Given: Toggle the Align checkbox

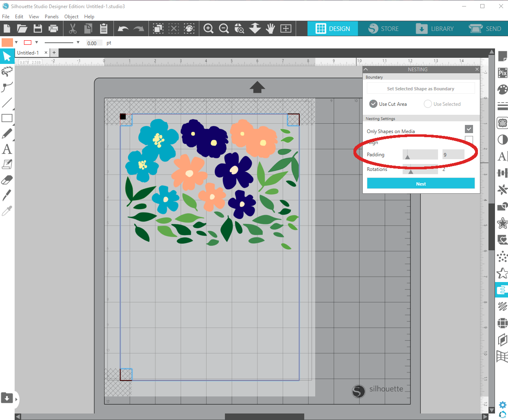Looking at the screenshot, I should pyautogui.click(x=469, y=140).
